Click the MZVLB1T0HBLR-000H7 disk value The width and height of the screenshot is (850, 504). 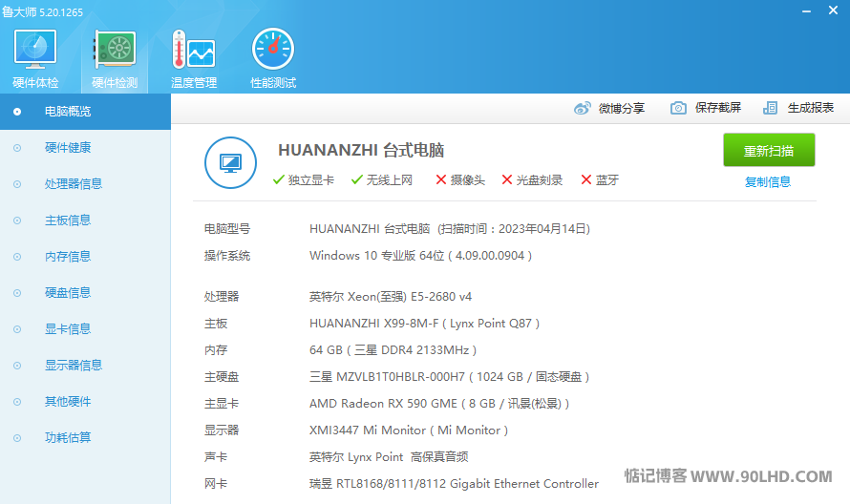click(450, 377)
